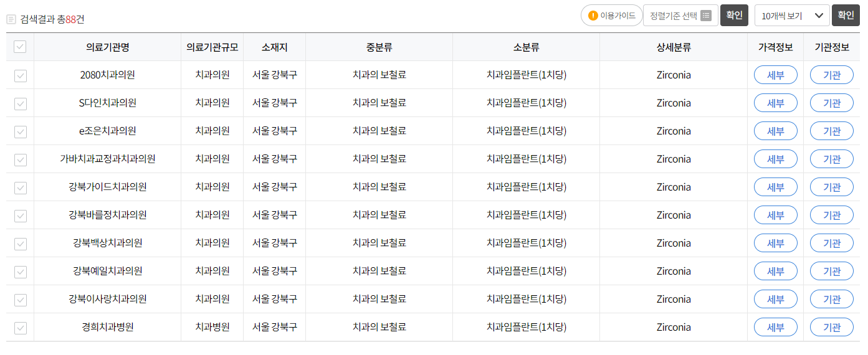Toggle checkbox for e조은치과의원 row
868x355 pixels.
[x=21, y=131]
